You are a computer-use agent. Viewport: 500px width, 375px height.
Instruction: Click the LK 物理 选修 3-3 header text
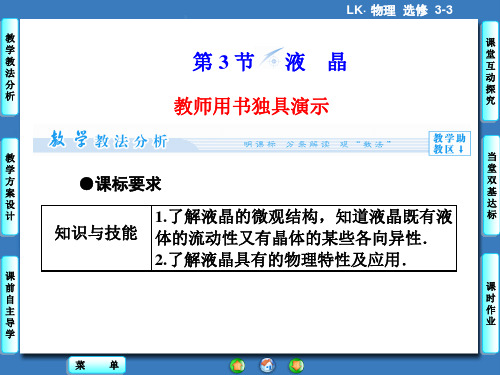pos(399,10)
